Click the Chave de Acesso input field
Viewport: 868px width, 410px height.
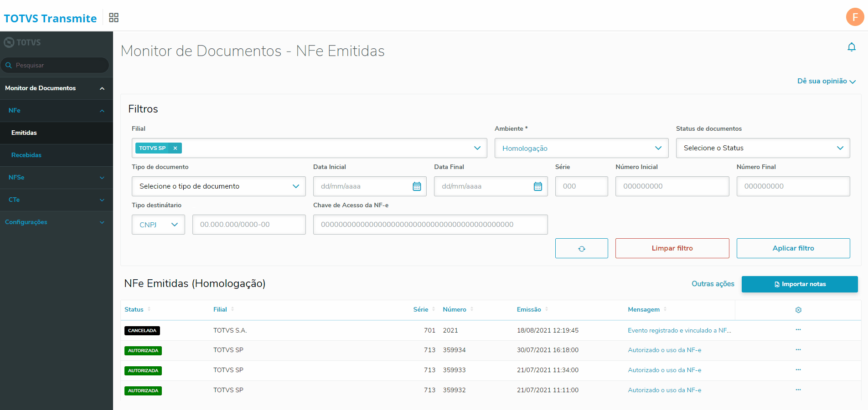tap(430, 225)
